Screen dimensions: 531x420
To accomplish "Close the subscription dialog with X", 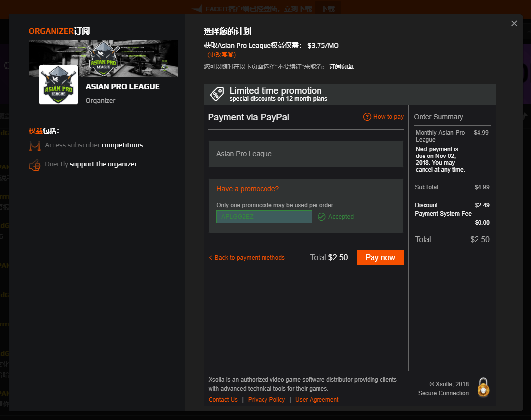I will [514, 24].
